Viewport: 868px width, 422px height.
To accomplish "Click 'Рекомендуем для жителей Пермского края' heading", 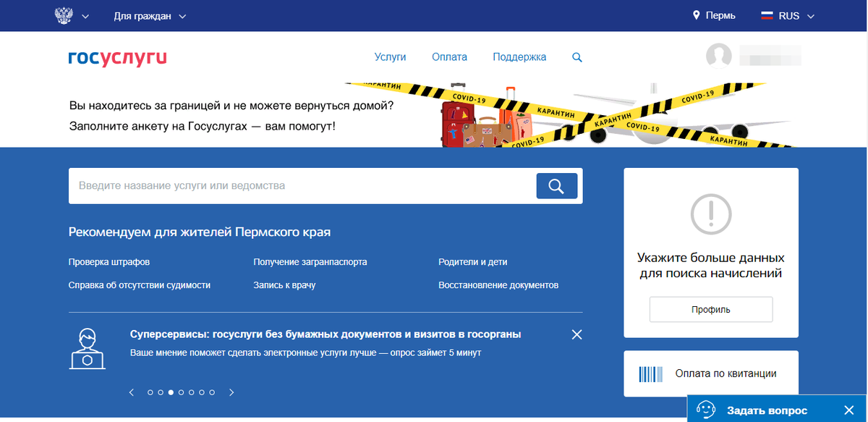I will (200, 232).
